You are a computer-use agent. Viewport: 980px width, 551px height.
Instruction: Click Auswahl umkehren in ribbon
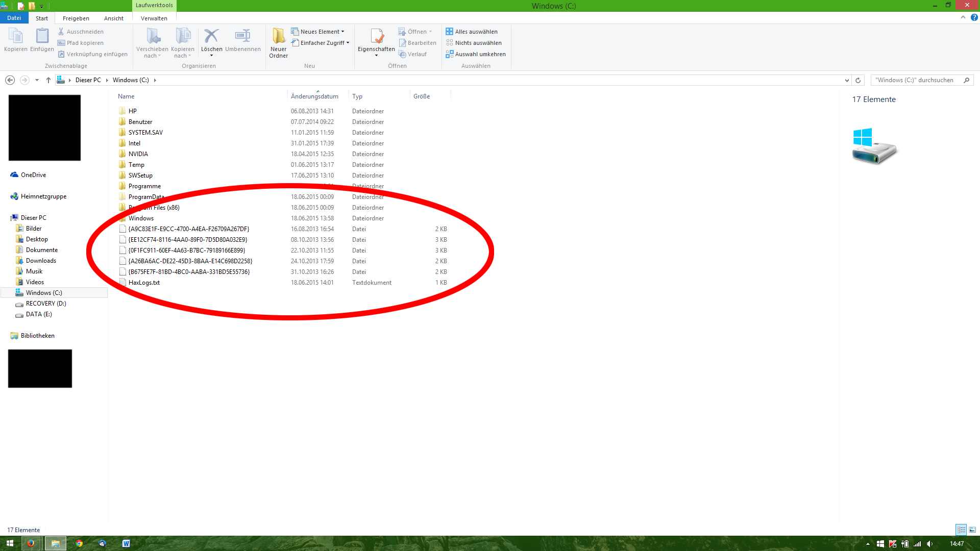(x=476, y=54)
